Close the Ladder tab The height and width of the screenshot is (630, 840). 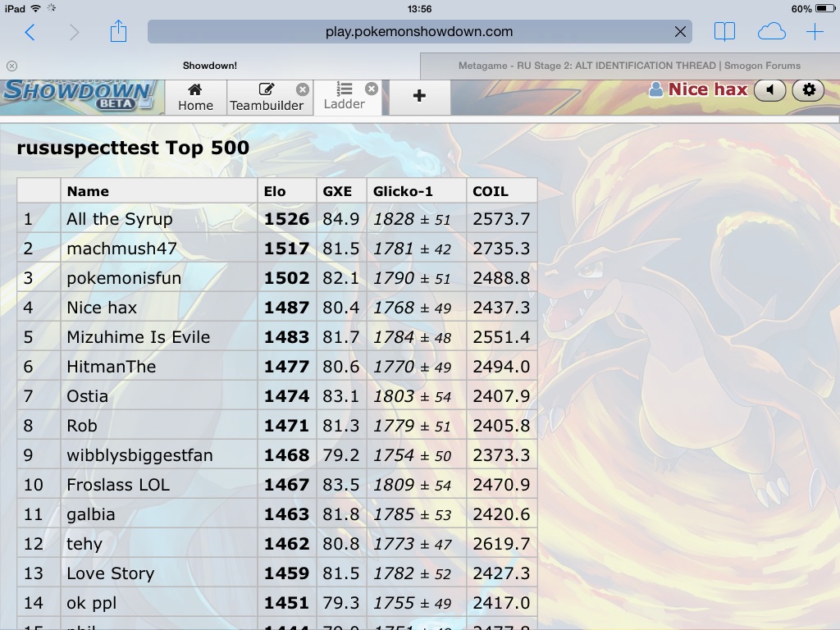point(372,89)
